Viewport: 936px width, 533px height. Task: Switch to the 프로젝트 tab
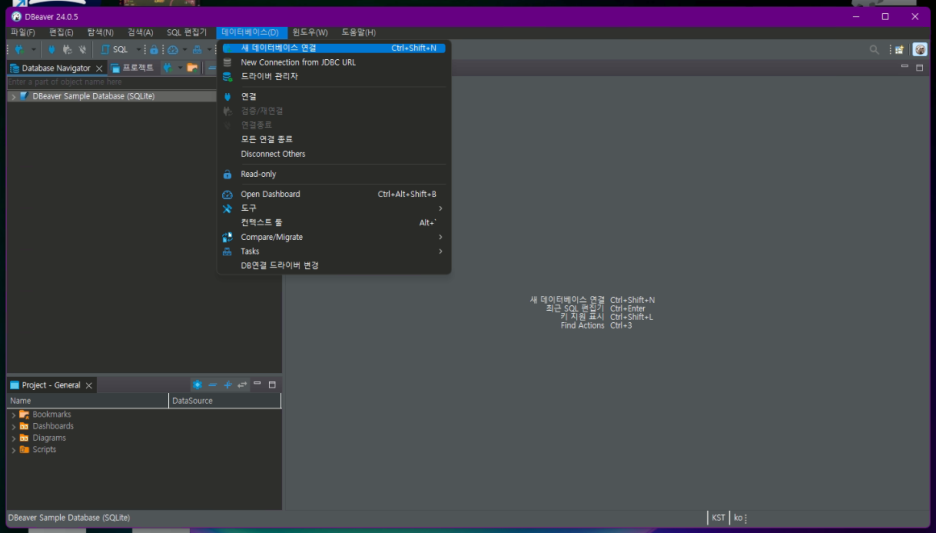[133, 68]
